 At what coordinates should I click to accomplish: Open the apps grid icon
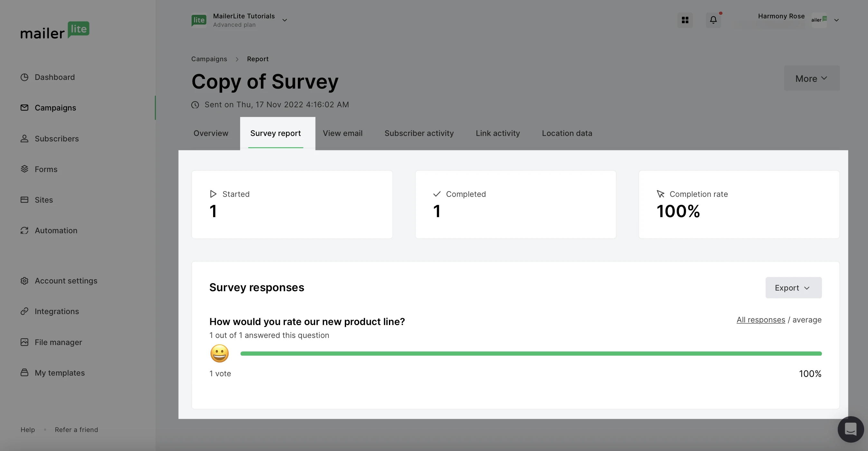(x=685, y=20)
